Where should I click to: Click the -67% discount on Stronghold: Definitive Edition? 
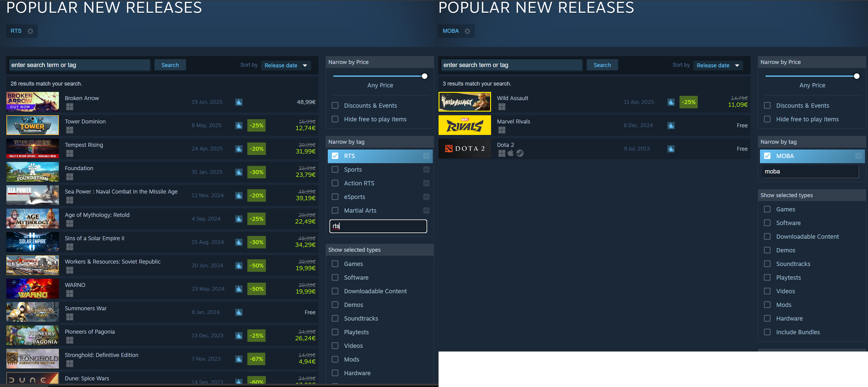(x=256, y=359)
